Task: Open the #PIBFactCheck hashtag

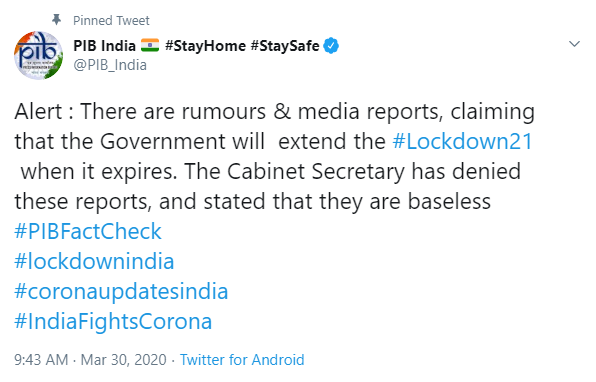Action: click(88, 231)
